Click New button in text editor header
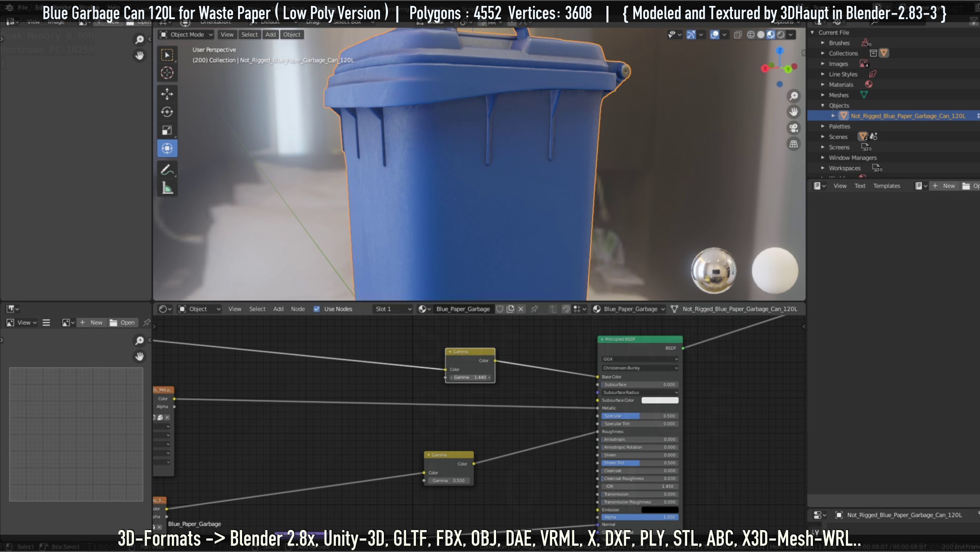 pos(944,186)
